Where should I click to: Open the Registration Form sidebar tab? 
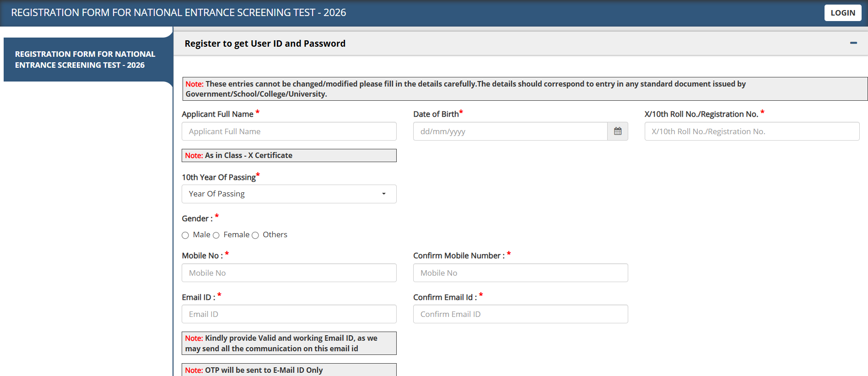click(x=85, y=60)
